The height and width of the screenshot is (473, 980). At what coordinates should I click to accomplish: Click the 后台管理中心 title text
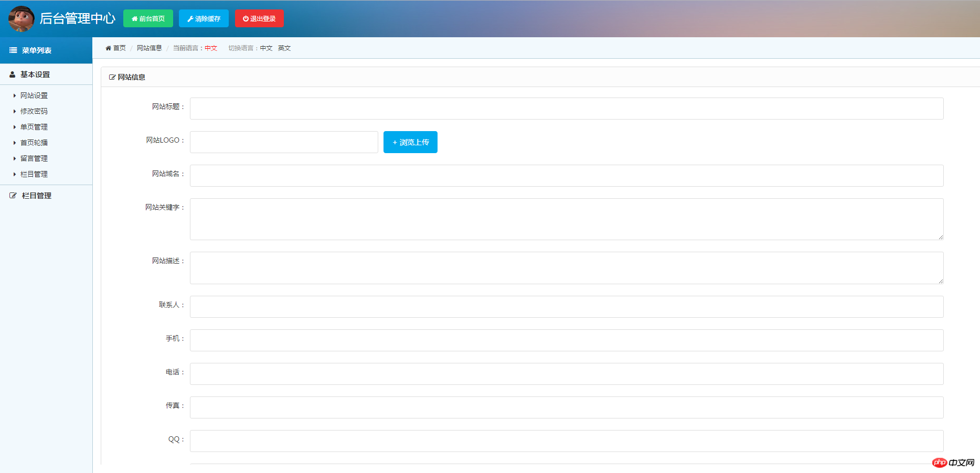(78, 18)
